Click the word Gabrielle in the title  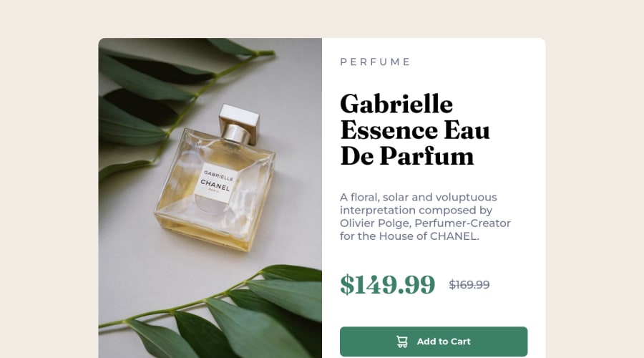pos(396,104)
